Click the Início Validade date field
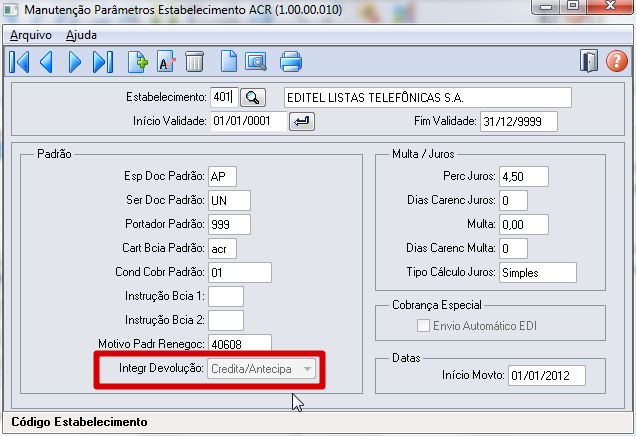Screen dimensions: 636x436 (x=248, y=121)
